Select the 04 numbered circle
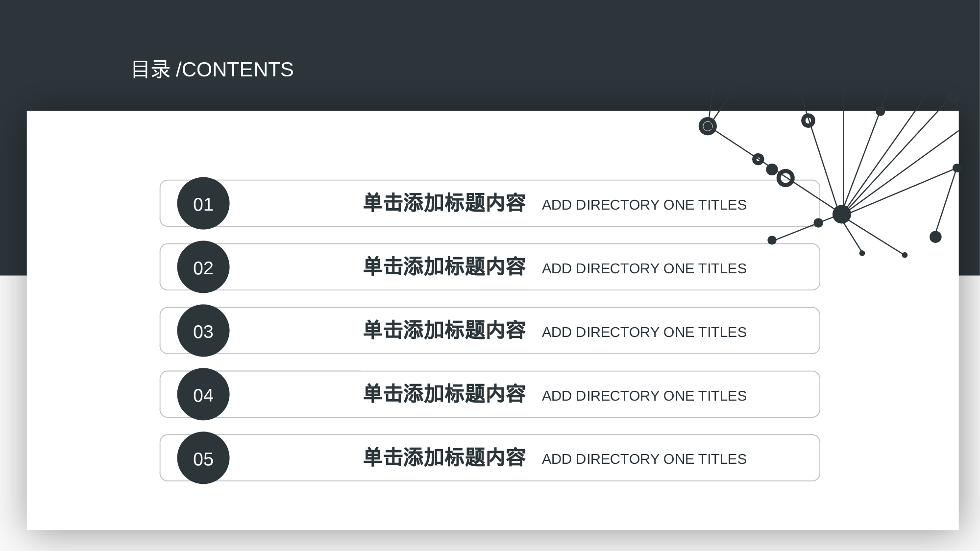This screenshot has height=551, width=980. [203, 394]
